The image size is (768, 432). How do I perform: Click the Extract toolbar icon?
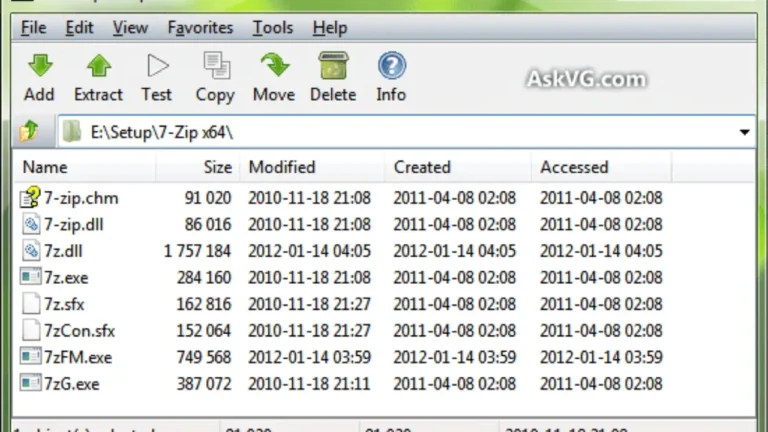tap(98, 66)
